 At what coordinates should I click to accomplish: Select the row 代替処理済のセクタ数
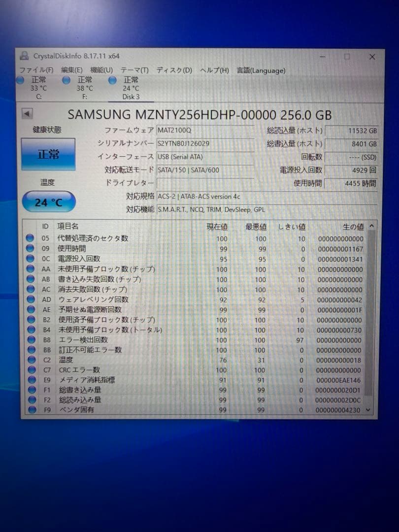coord(195,238)
